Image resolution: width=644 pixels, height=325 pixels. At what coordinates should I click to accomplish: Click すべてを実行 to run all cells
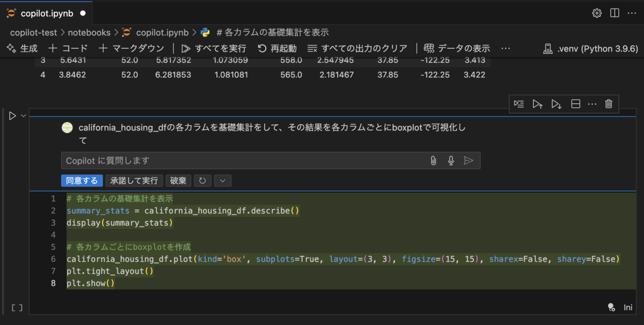point(214,48)
